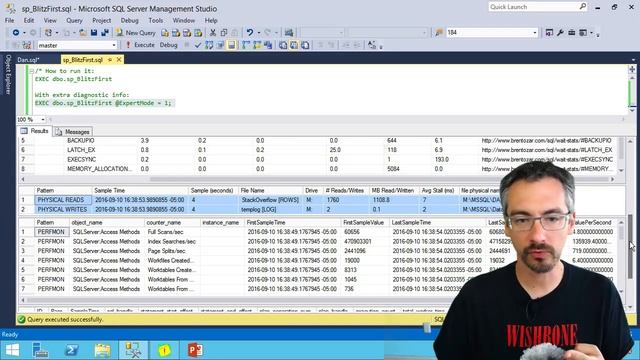Click the Cut scissors icon

click(213, 33)
